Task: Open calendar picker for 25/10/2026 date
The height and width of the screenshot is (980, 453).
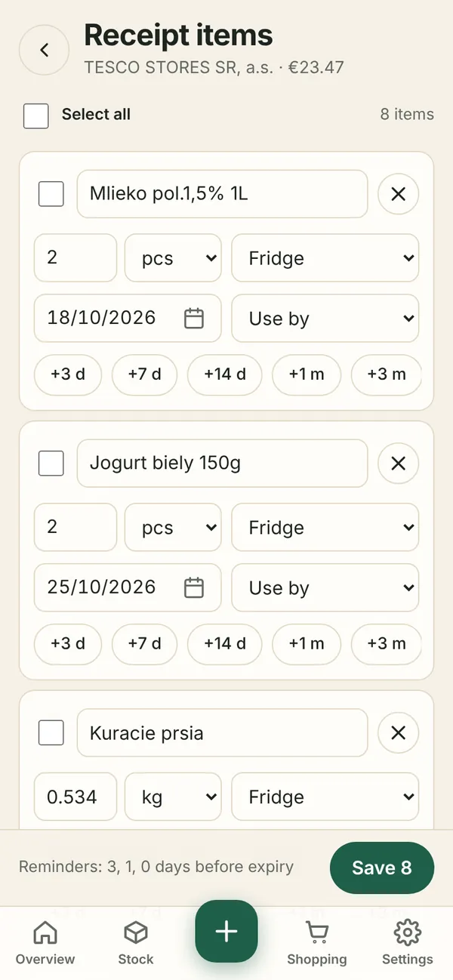Action: 194,587
